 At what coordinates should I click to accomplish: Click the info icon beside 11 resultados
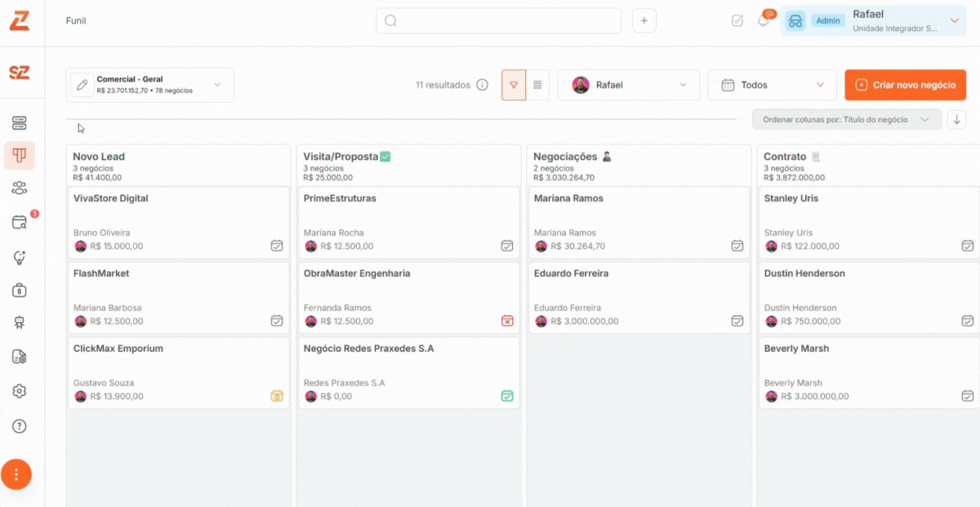click(483, 85)
